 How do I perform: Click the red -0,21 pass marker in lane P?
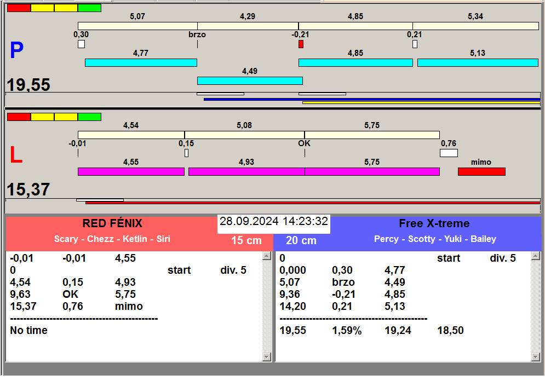(x=301, y=44)
